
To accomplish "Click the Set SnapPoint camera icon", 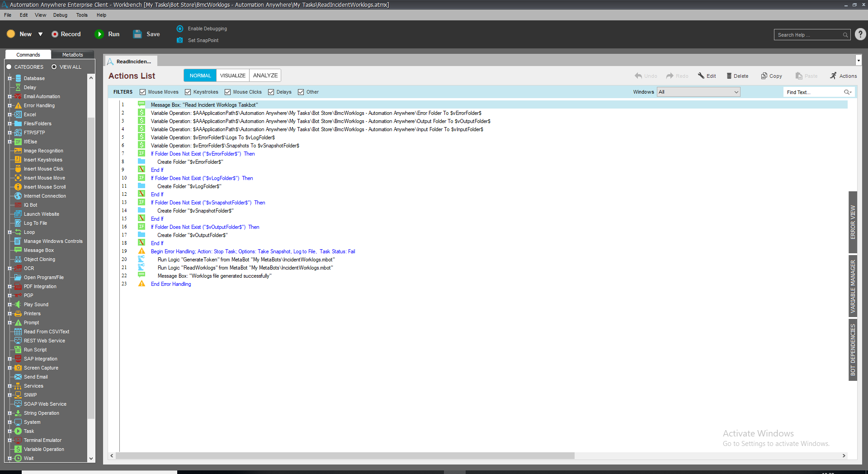I will click(180, 40).
